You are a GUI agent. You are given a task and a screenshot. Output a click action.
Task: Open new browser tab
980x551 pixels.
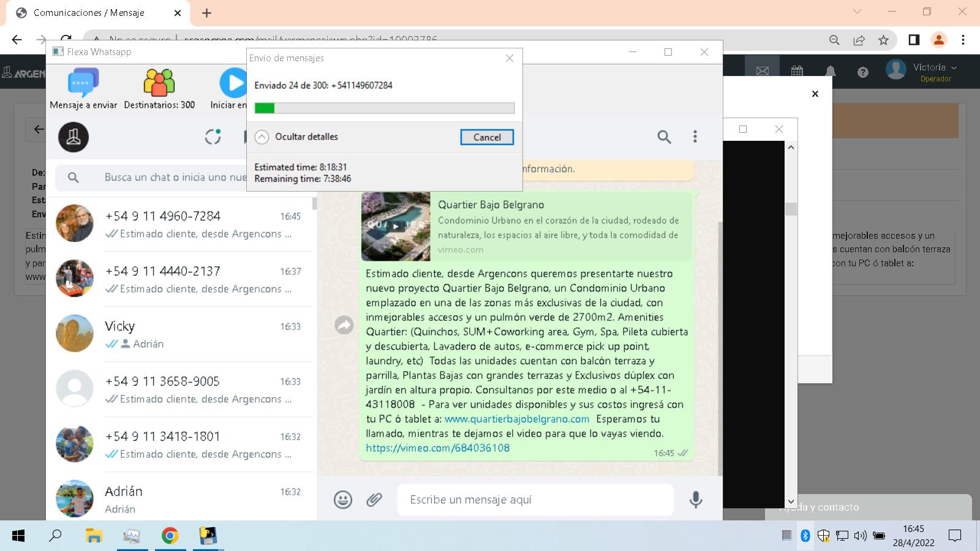[x=206, y=13]
